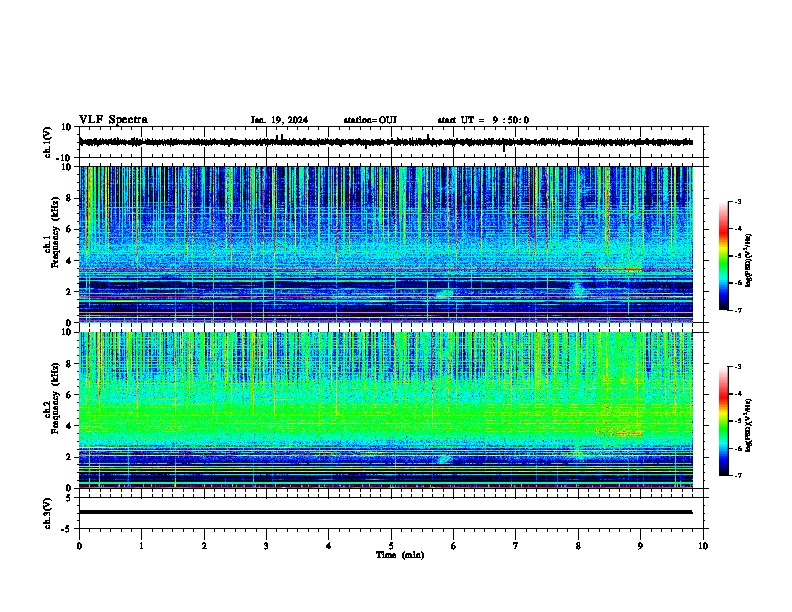Click the "station=OUI" label
The image size is (792, 612).
pyautogui.click(x=370, y=120)
